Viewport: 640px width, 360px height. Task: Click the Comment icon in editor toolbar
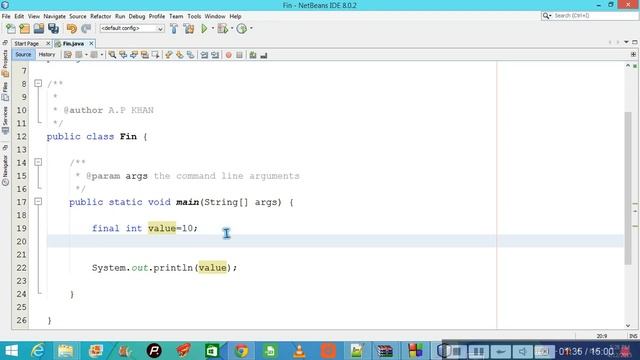(x=253, y=55)
